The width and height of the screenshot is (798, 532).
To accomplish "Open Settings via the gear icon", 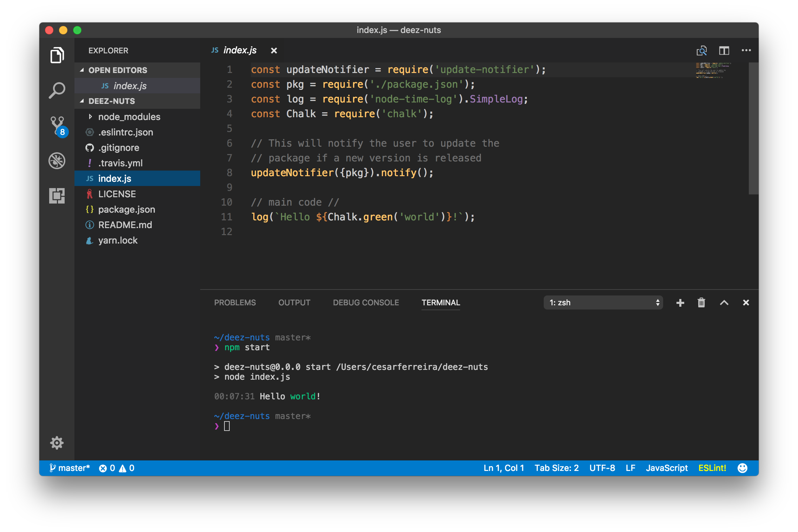I will pyautogui.click(x=57, y=443).
